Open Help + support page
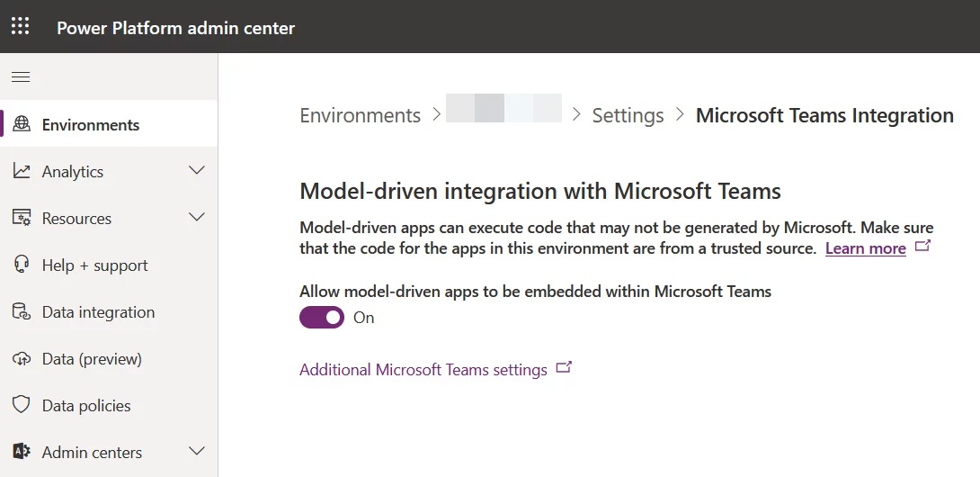Viewport: 980px width, 477px height. 109,265
